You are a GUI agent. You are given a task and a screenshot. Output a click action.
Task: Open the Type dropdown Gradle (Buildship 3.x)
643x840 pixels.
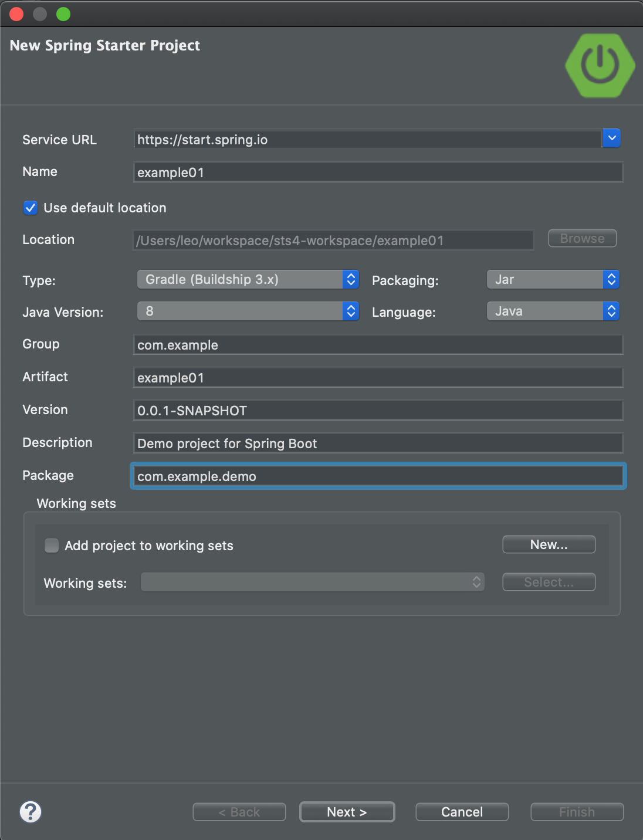tap(248, 279)
